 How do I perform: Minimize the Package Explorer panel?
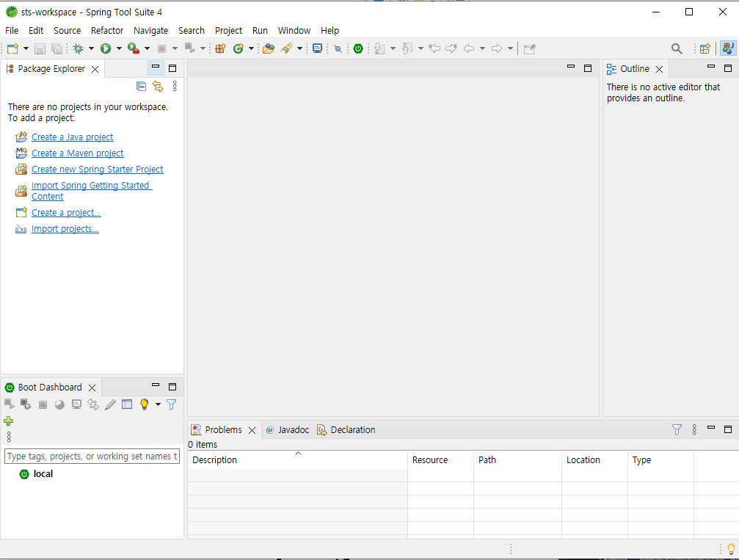pyautogui.click(x=156, y=68)
